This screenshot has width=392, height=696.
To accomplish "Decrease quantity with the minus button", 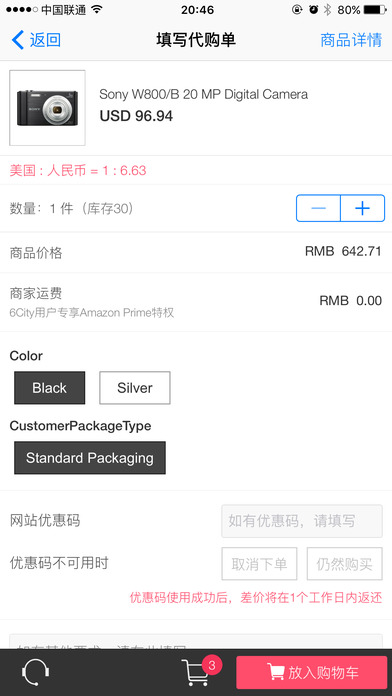I will coord(318,208).
